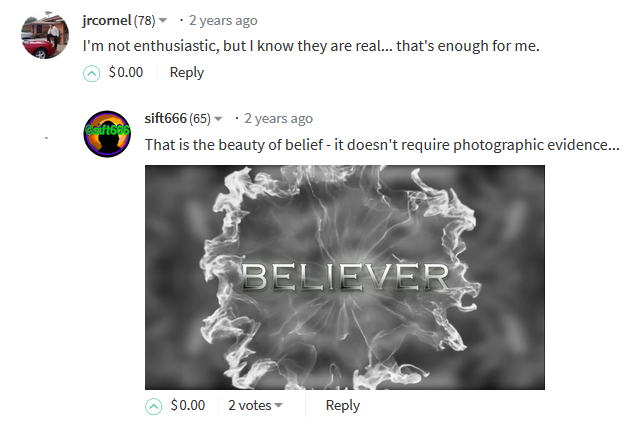Reply to sift666's comment
Image resolution: width=627 pixels, height=426 pixels.
[343, 406]
